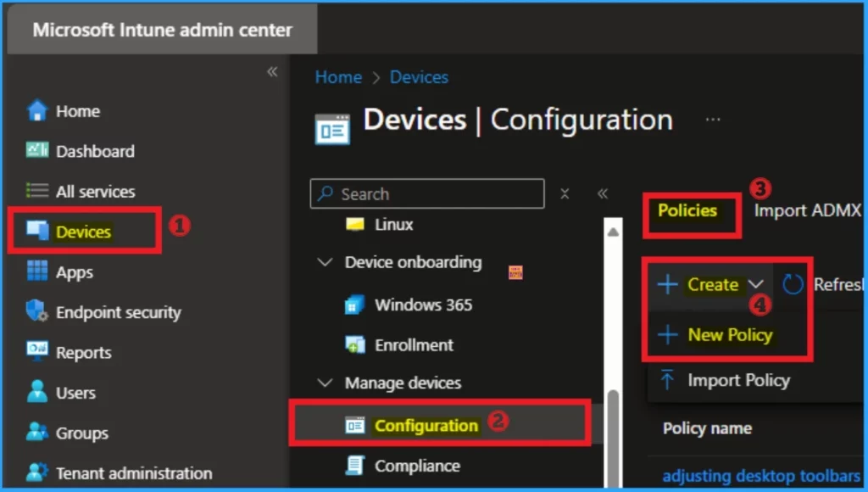Click the Refresh button label
868x492 pixels.
[x=838, y=284]
